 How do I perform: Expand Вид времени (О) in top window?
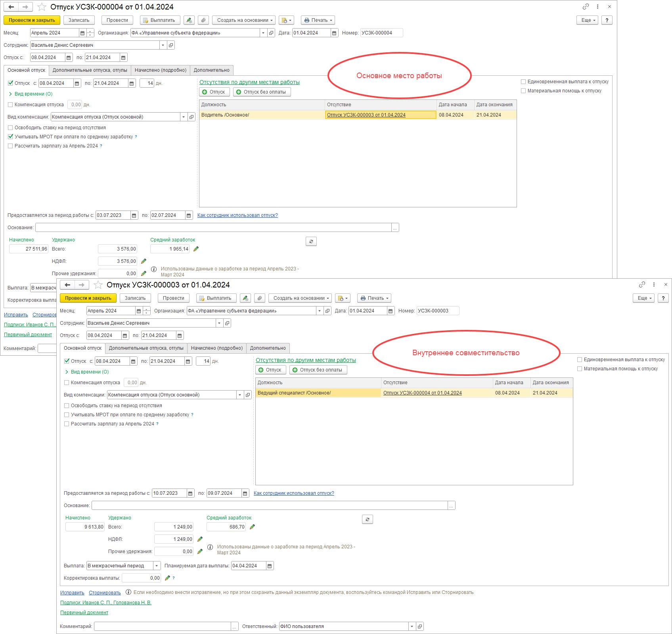click(31, 94)
